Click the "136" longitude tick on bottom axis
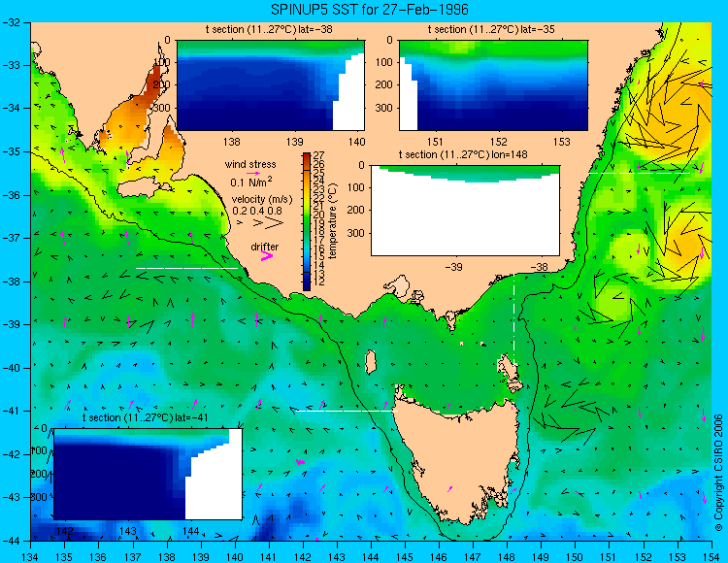The height and width of the screenshot is (563, 728). tap(98, 557)
